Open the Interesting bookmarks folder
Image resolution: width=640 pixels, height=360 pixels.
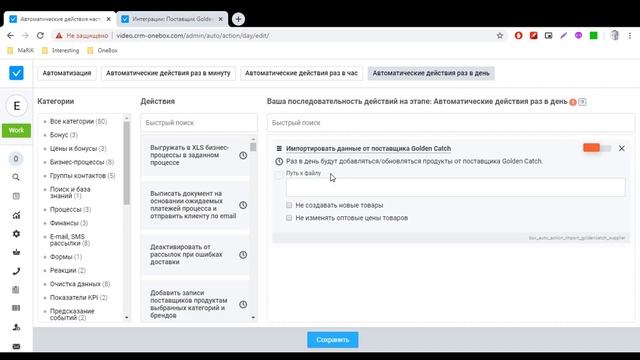tap(60, 51)
